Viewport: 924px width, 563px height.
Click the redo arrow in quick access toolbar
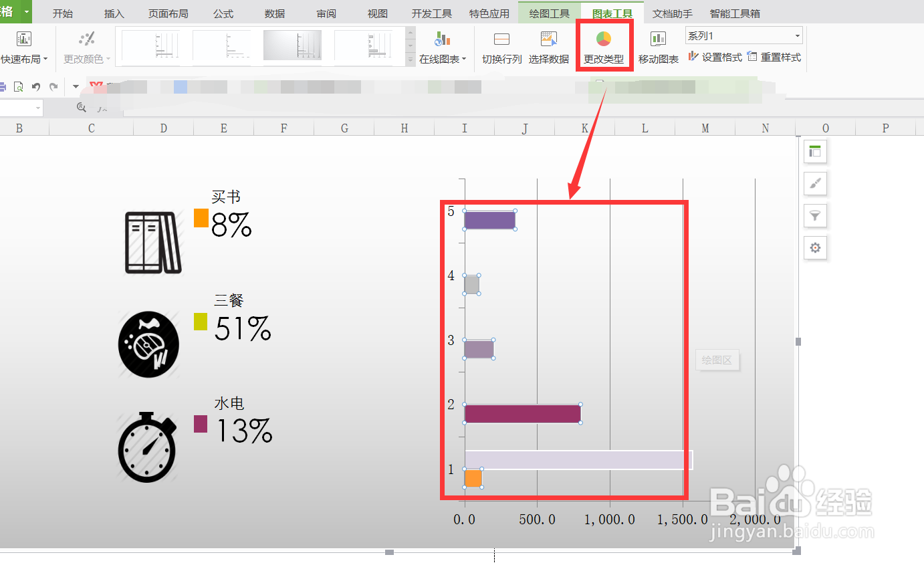click(53, 87)
